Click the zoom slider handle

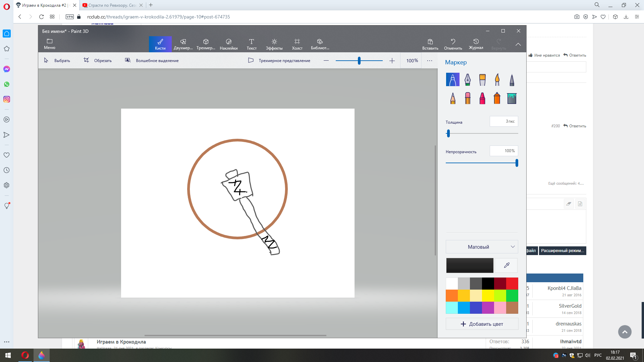click(x=359, y=61)
